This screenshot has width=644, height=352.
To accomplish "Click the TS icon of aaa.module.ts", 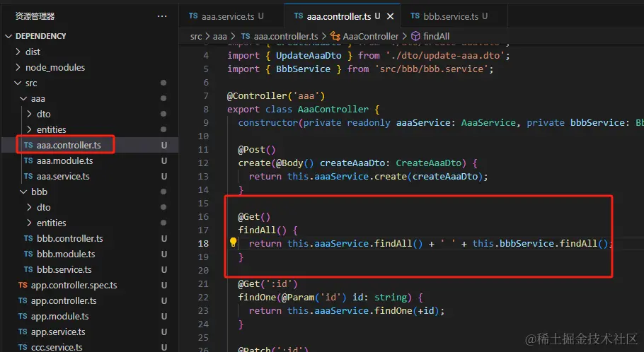I will 28,161.
